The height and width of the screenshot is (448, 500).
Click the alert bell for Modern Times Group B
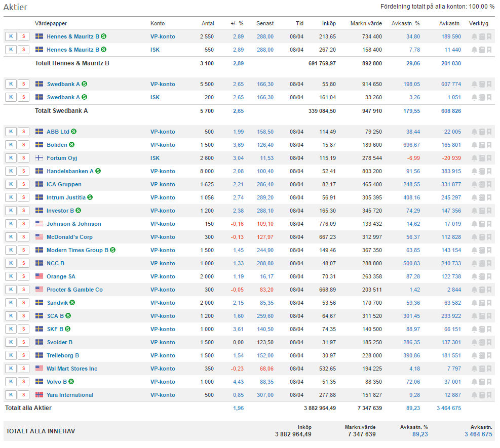474,250
